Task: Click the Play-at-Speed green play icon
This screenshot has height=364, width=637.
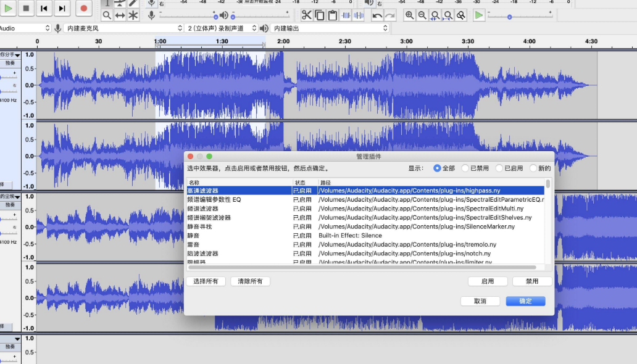Action: click(x=479, y=15)
